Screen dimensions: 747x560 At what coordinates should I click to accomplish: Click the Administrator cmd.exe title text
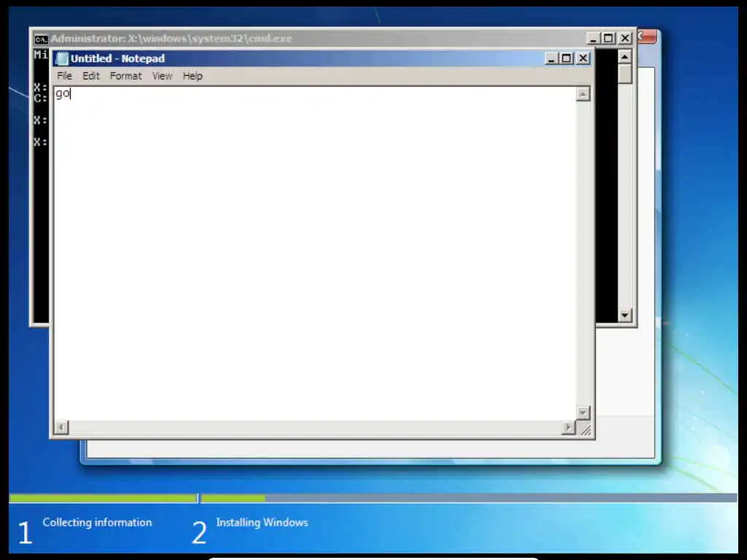(171, 39)
